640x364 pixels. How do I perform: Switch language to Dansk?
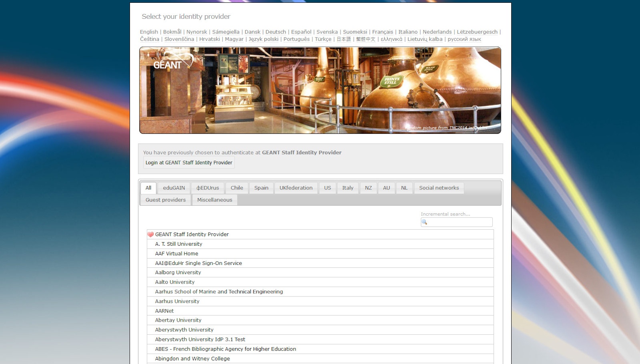point(252,32)
